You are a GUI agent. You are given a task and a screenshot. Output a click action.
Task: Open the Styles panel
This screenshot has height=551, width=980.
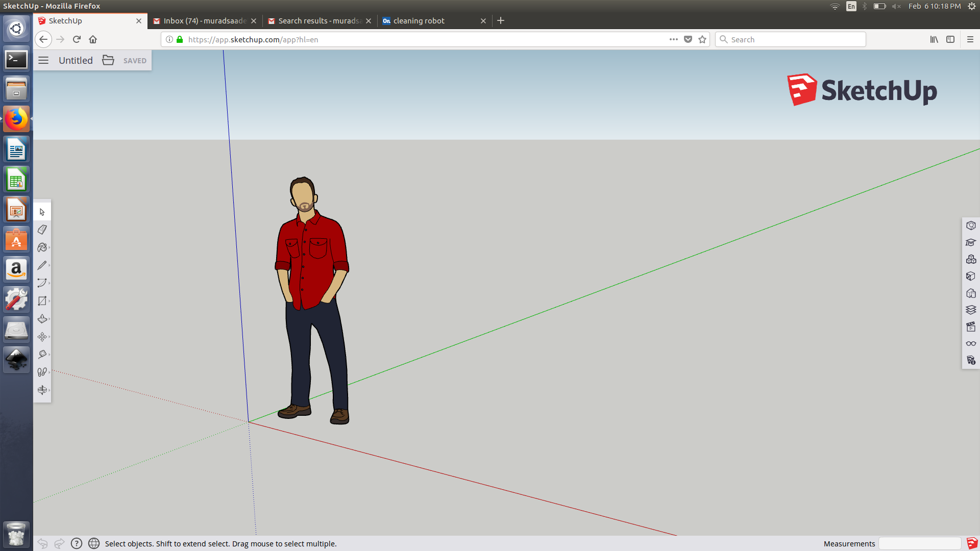click(971, 293)
